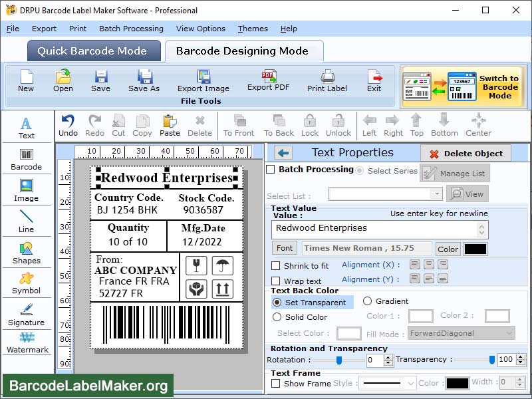Open the Batch Processing menu

tap(130, 29)
